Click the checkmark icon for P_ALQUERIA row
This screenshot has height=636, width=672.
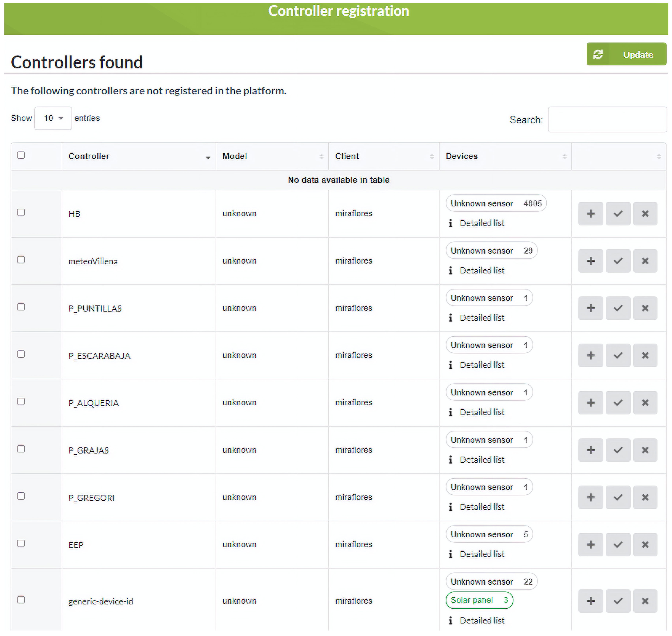pos(618,402)
